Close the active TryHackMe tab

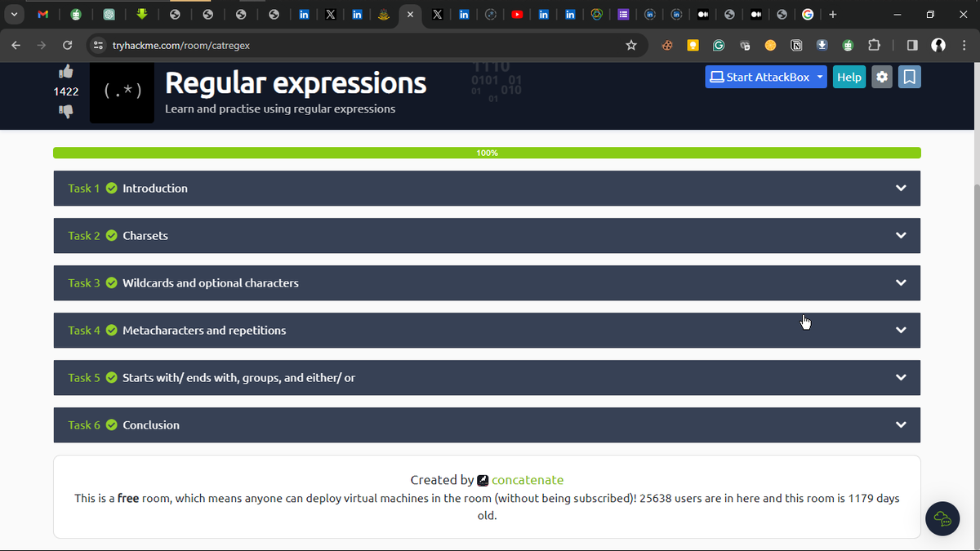410,15
